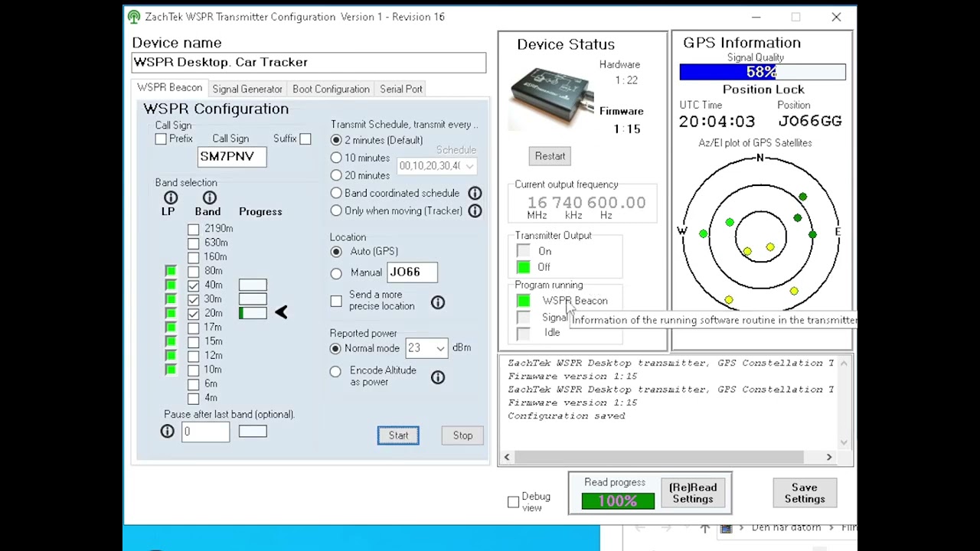Click info icon for Encode Altitude as power
Viewport: 980px width, 551px height.
pyautogui.click(x=438, y=377)
